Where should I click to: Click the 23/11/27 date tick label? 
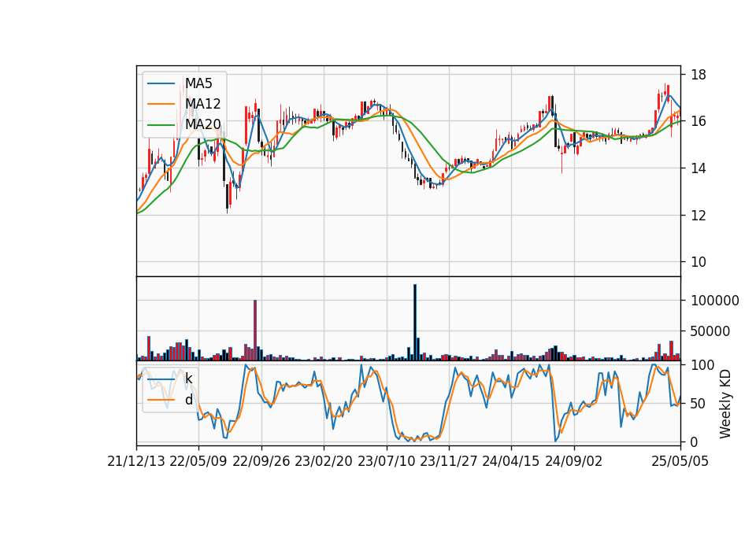click(x=448, y=461)
